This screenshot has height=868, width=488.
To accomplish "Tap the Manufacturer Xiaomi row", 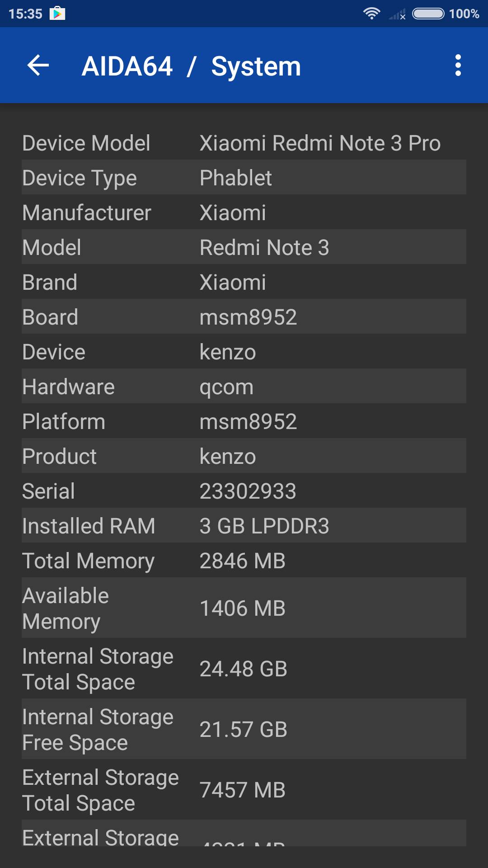I will (244, 212).
